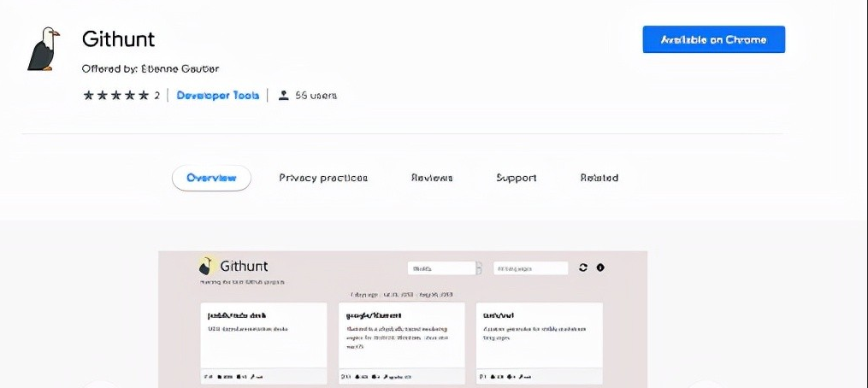Click the Githunt extension title heading
Image resolution: width=868 pixels, height=388 pixels.
point(119,38)
